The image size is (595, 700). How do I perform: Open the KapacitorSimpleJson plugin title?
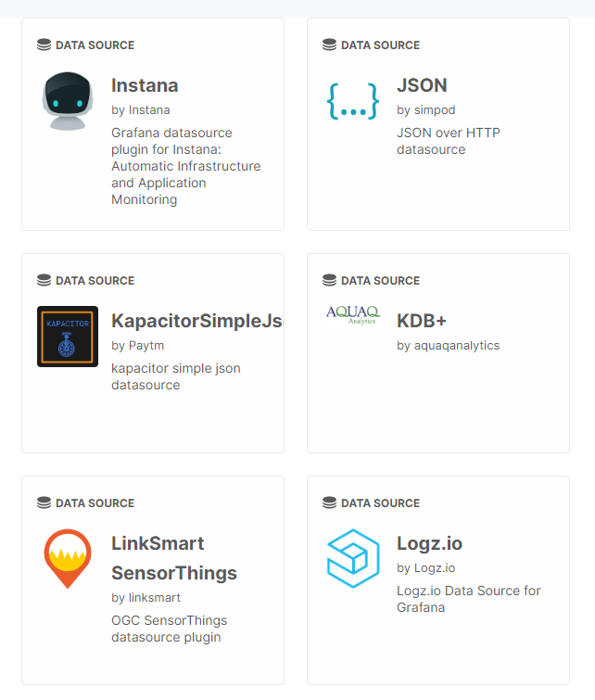(196, 321)
